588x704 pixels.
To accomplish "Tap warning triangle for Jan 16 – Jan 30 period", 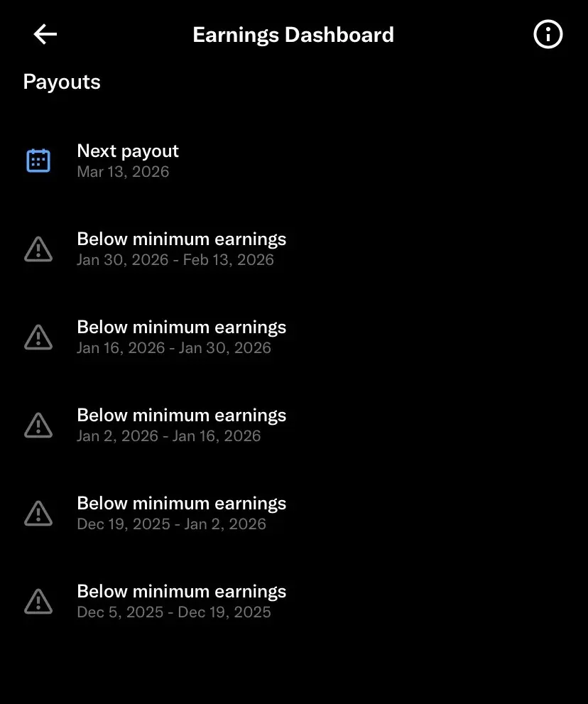I will tap(38, 337).
